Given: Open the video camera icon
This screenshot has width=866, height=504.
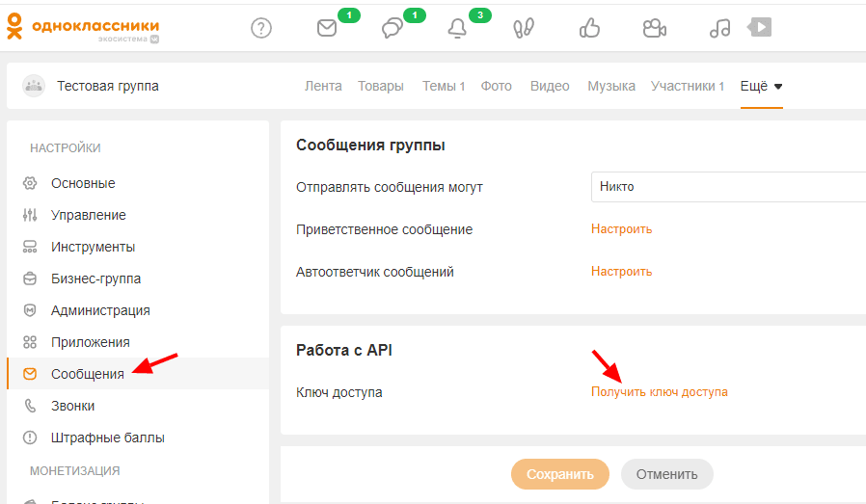Looking at the screenshot, I should click(655, 28).
